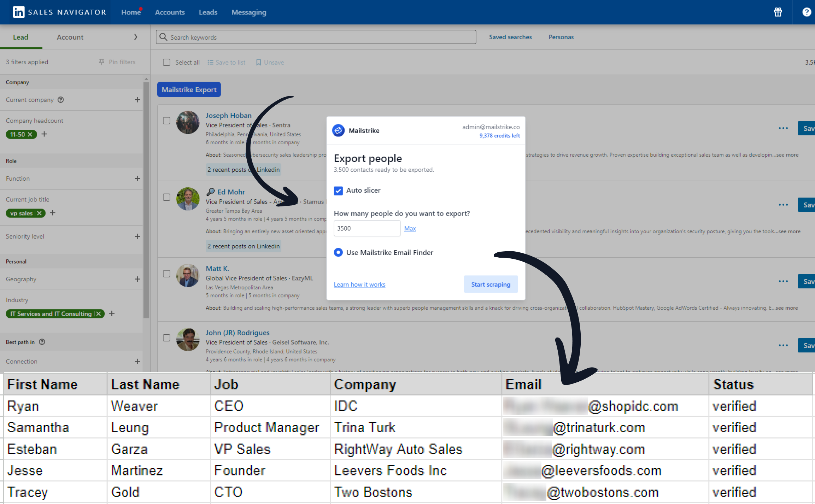Click the Current company help icon
This screenshot has height=504, width=815.
coord(61,100)
